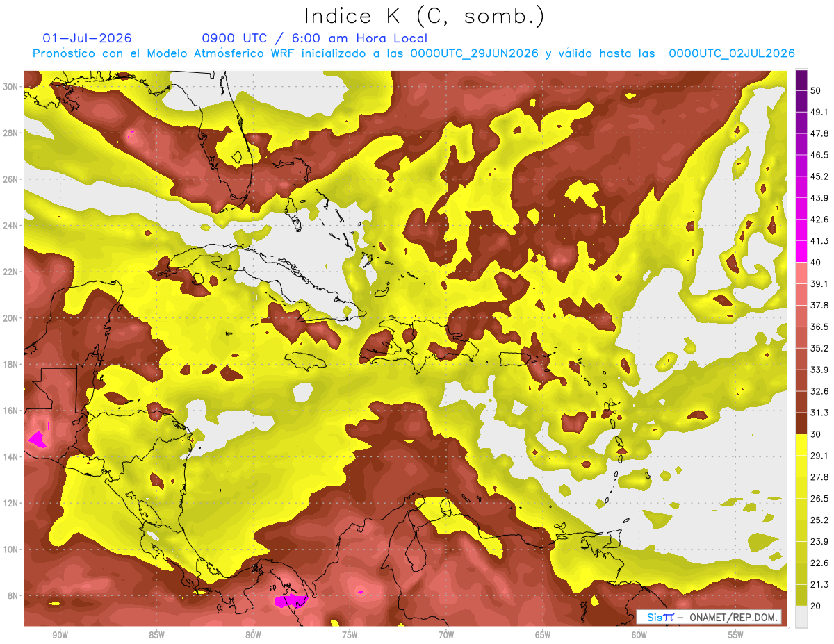
Task: Click the 'Pronóstico con el Modelo Atmósferico WRF' subtitle line
Action: point(414,53)
